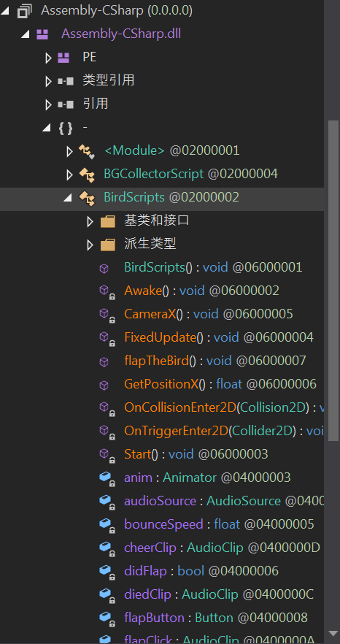Collapse the BirdScripts class node
The width and height of the screenshot is (340, 644).
(x=67, y=199)
